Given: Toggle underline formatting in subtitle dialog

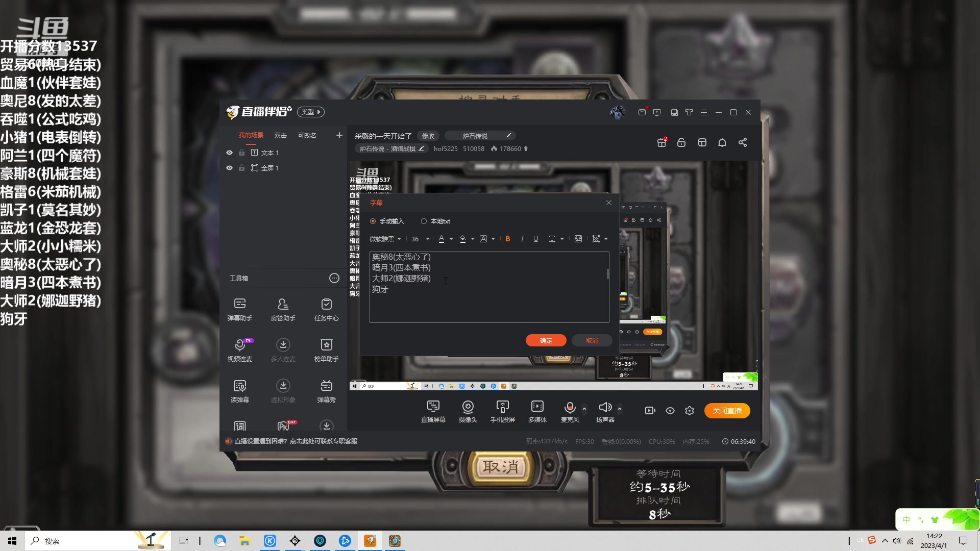Looking at the screenshot, I should pyautogui.click(x=536, y=239).
